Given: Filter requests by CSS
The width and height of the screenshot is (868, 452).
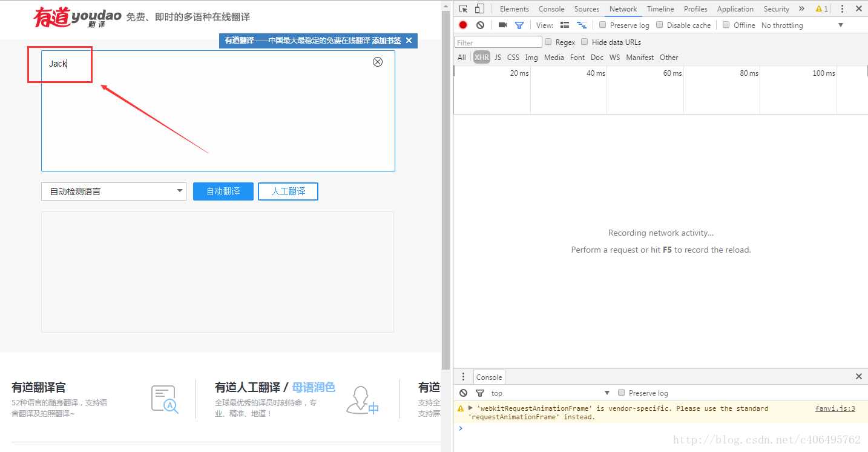Looking at the screenshot, I should (x=513, y=58).
